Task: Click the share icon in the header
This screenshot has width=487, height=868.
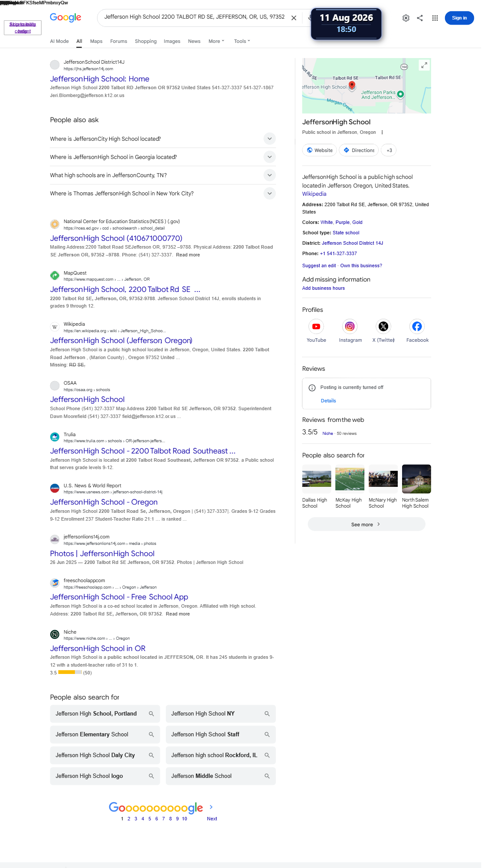Action: pos(420,18)
